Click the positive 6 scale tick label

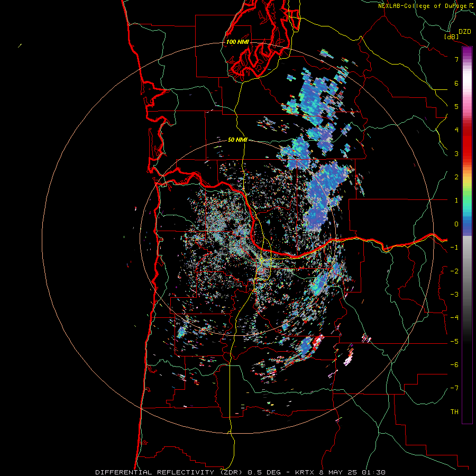456,83
